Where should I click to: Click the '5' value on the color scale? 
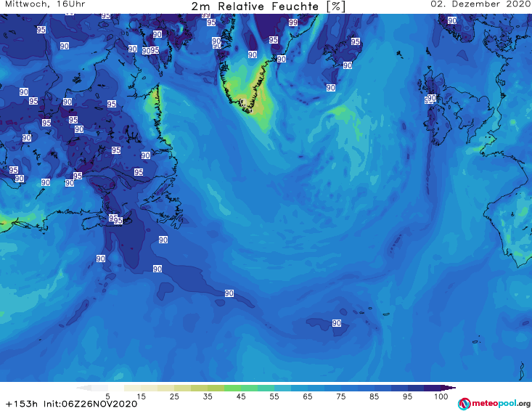pos(107,396)
